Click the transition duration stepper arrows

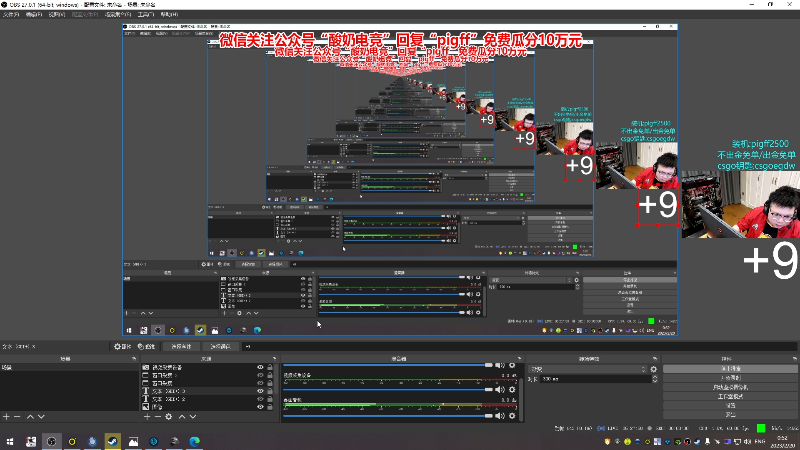tap(655, 379)
